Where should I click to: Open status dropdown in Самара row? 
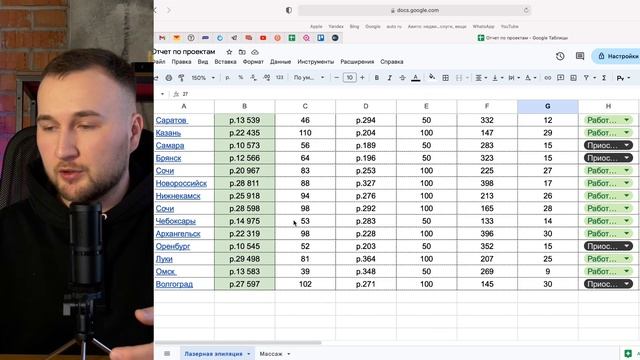626,145
